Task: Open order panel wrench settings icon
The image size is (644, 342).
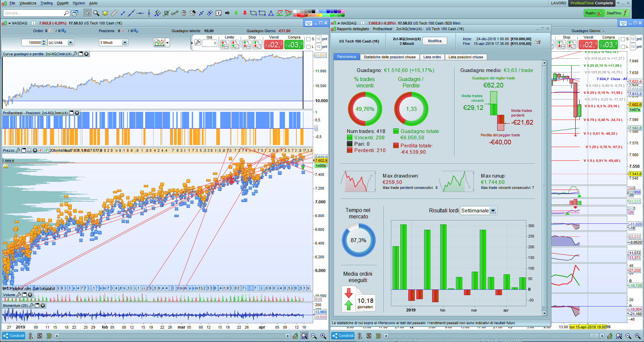Action: point(197,43)
